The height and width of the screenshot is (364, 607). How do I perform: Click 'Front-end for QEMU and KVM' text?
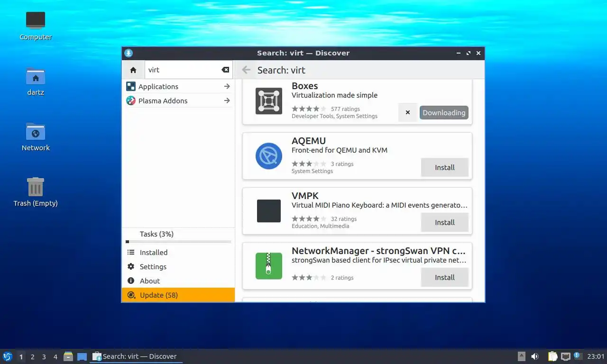click(x=340, y=150)
